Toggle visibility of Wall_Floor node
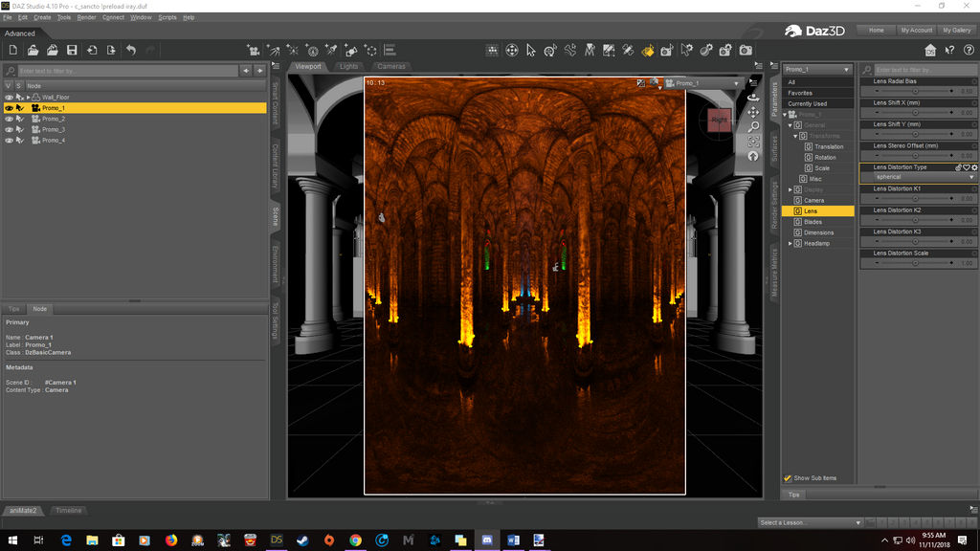 coord(9,98)
